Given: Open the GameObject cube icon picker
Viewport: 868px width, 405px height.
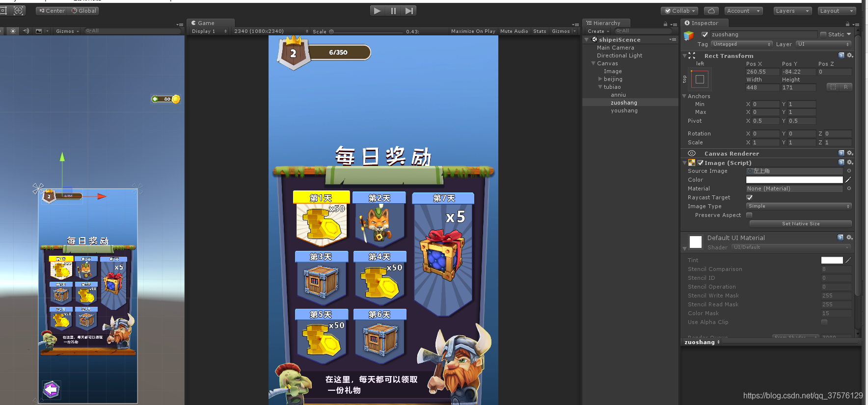Looking at the screenshot, I should (689, 35).
